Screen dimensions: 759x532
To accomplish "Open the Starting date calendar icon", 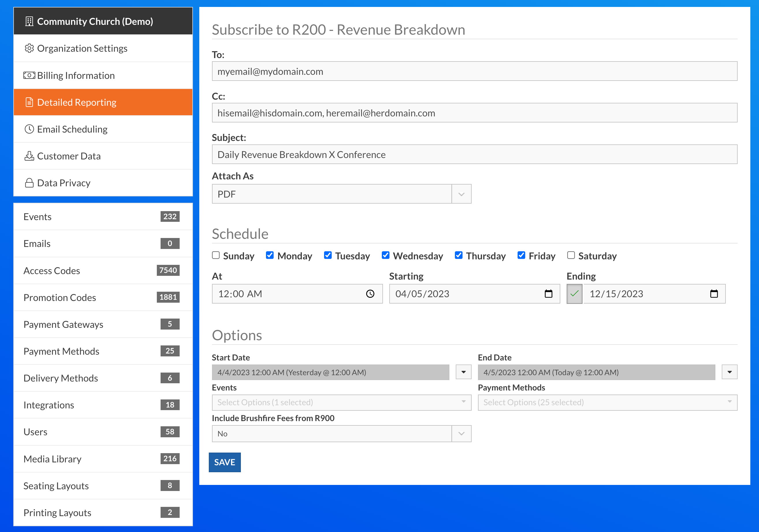I will coord(548,294).
